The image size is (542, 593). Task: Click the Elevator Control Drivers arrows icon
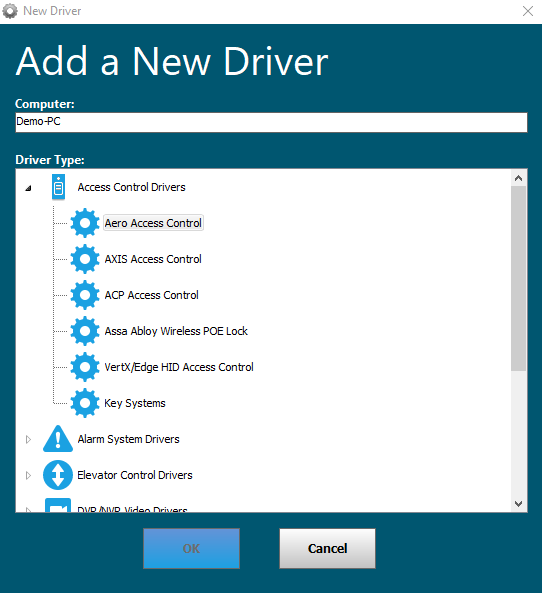point(58,475)
